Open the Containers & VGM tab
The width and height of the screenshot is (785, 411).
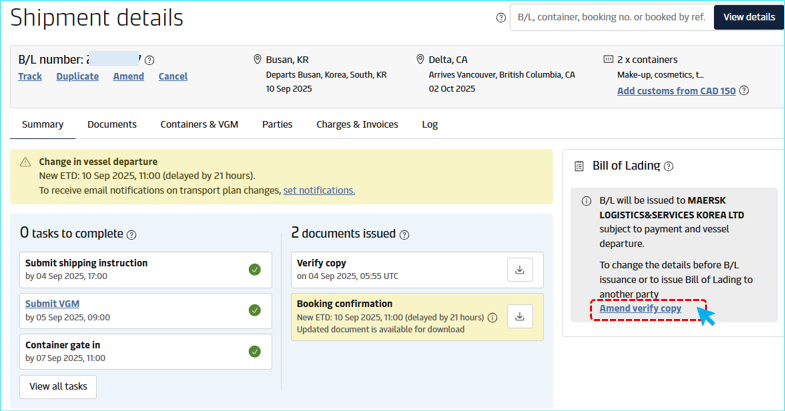(x=199, y=125)
